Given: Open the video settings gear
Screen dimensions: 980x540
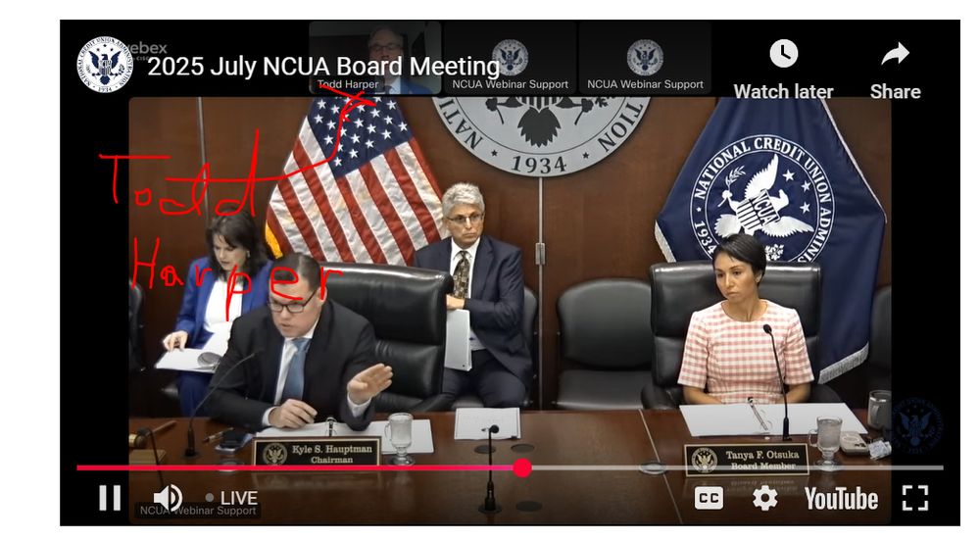Looking at the screenshot, I should (x=765, y=498).
